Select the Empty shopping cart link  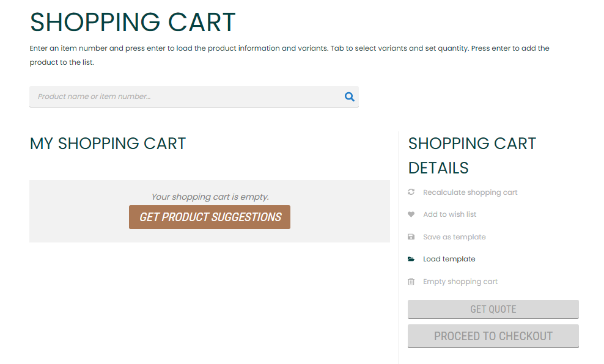(460, 282)
